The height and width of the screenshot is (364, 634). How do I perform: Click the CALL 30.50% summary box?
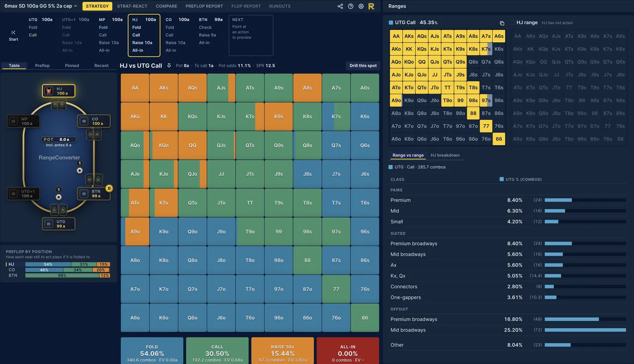click(x=217, y=351)
